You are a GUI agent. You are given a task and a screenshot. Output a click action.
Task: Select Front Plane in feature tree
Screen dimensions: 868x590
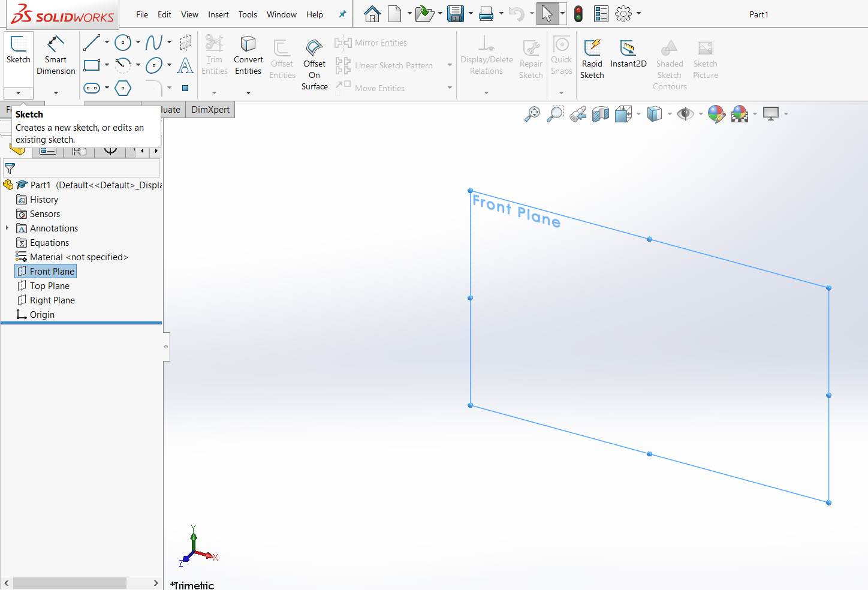coord(46,271)
